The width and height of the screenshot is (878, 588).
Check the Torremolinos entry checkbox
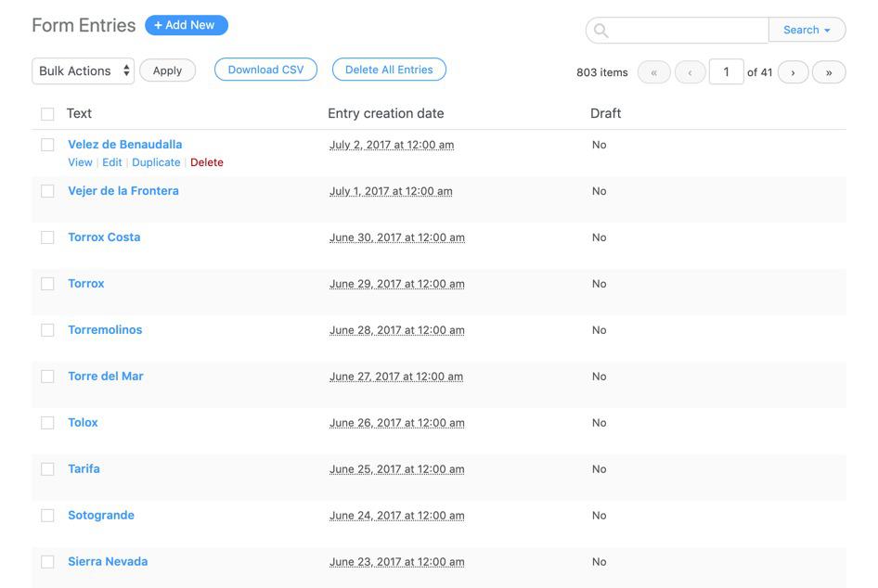tap(47, 330)
